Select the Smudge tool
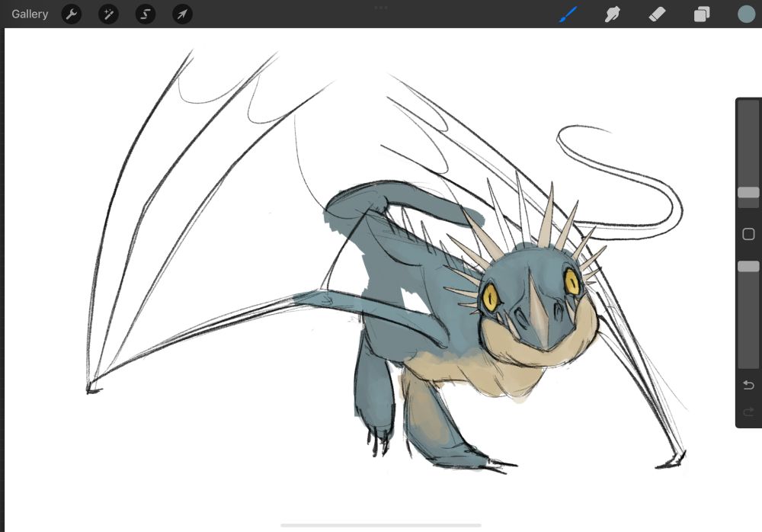 tap(613, 14)
